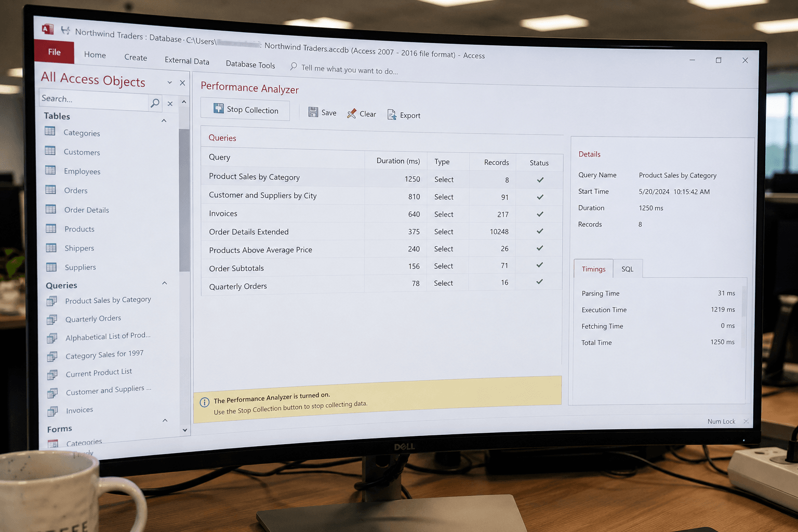Image resolution: width=798 pixels, height=532 pixels.
Task: Select the Invoices row in Queries grid
Action: [382, 214]
